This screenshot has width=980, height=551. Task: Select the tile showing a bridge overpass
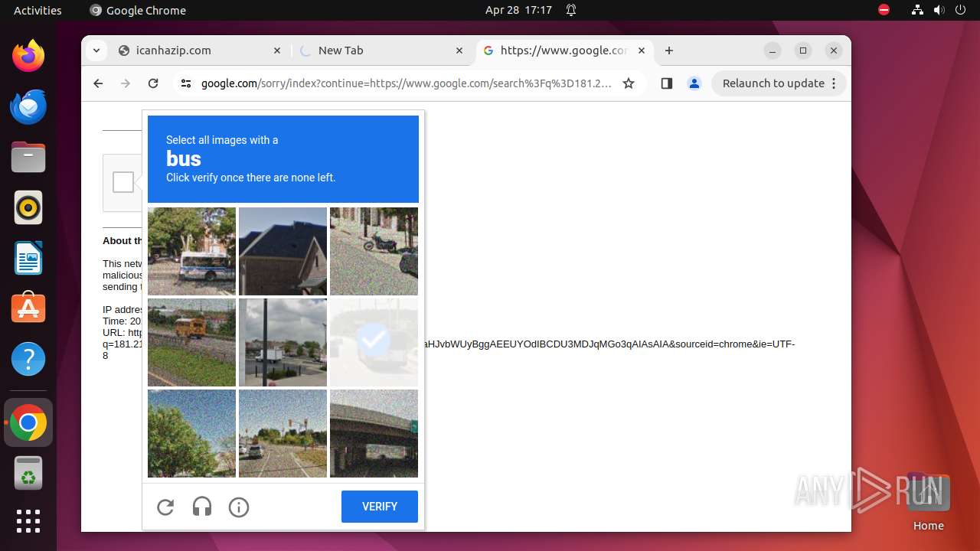click(374, 433)
